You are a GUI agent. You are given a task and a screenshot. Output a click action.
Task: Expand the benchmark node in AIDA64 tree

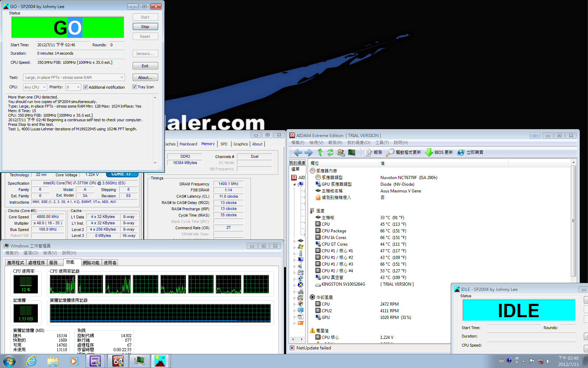(x=294, y=323)
